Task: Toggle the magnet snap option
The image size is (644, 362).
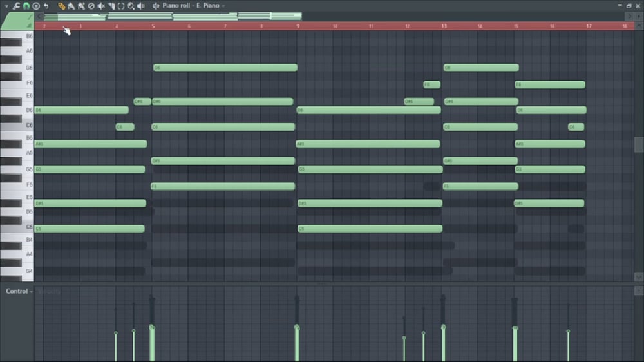Action: click(x=26, y=6)
